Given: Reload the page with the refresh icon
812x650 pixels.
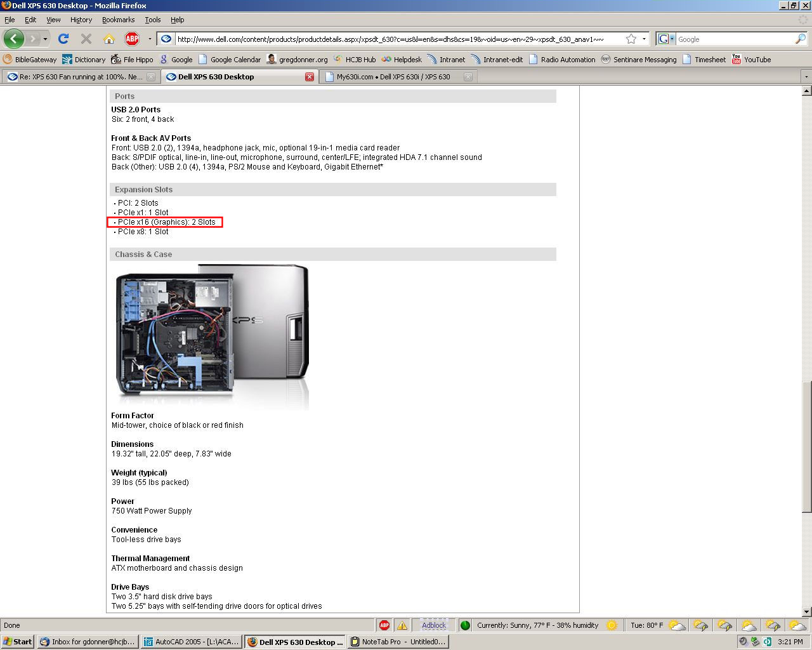Looking at the screenshot, I should (63, 39).
